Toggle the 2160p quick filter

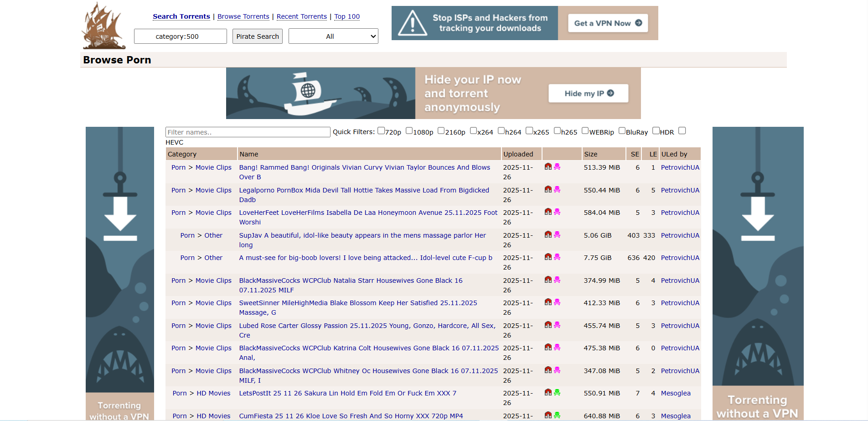coord(441,131)
